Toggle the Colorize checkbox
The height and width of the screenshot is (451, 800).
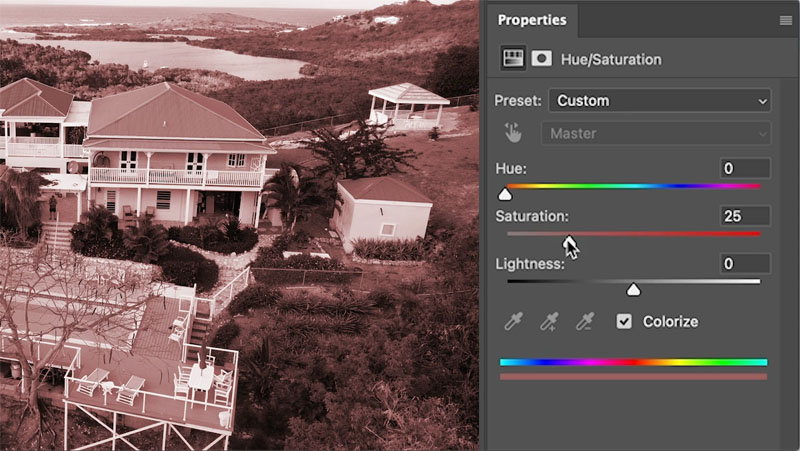coord(624,321)
